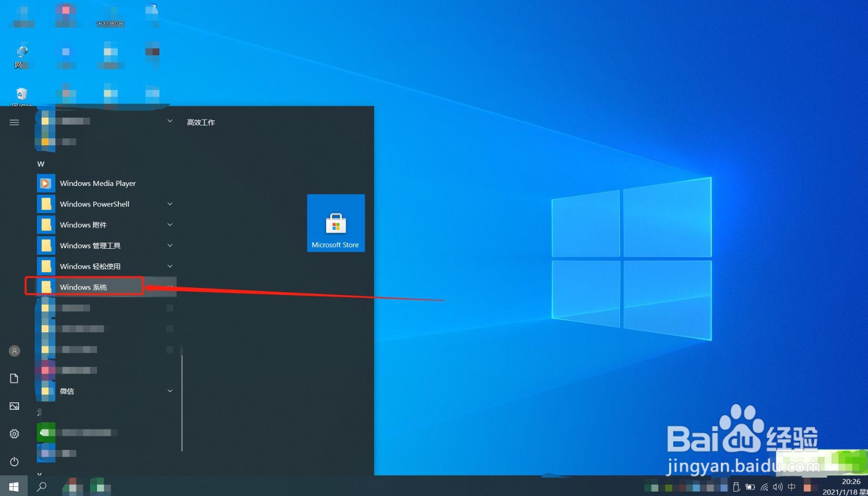This screenshot has width=868, height=496.
Task: Click the Wi-Fi network icon in tray
Action: (x=764, y=487)
